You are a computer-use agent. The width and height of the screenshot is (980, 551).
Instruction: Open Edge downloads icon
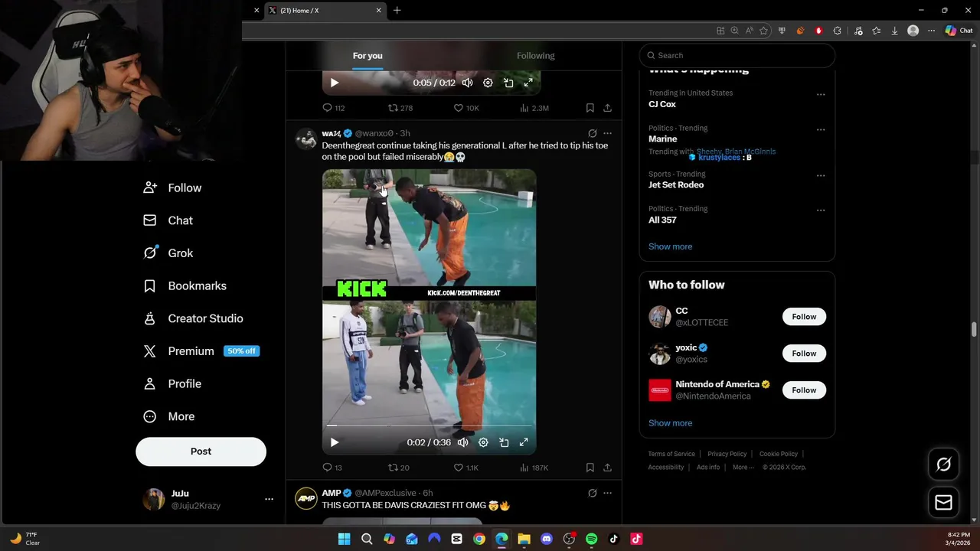[894, 31]
